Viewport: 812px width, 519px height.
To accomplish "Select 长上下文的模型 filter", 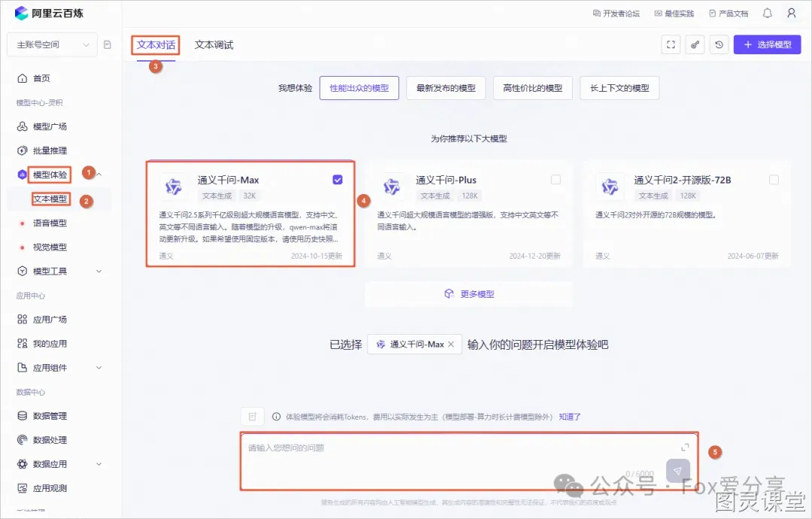I will pyautogui.click(x=620, y=88).
